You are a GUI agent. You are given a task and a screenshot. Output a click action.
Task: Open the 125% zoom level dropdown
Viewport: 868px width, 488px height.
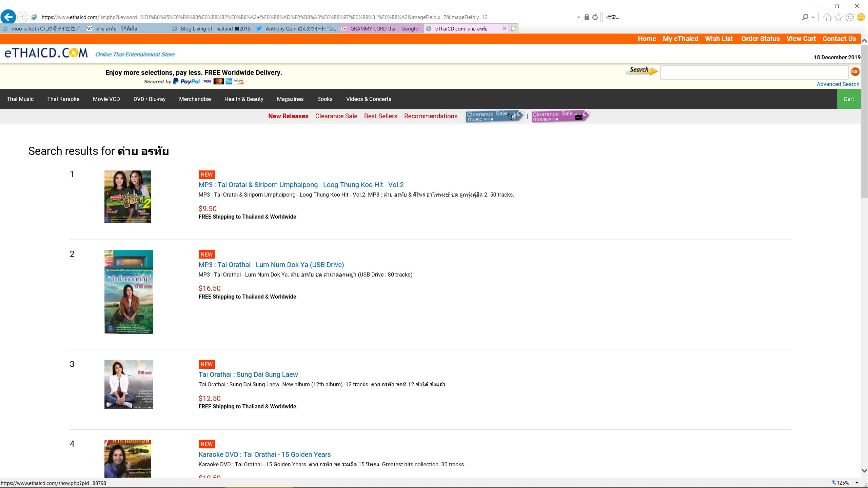click(x=857, y=483)
